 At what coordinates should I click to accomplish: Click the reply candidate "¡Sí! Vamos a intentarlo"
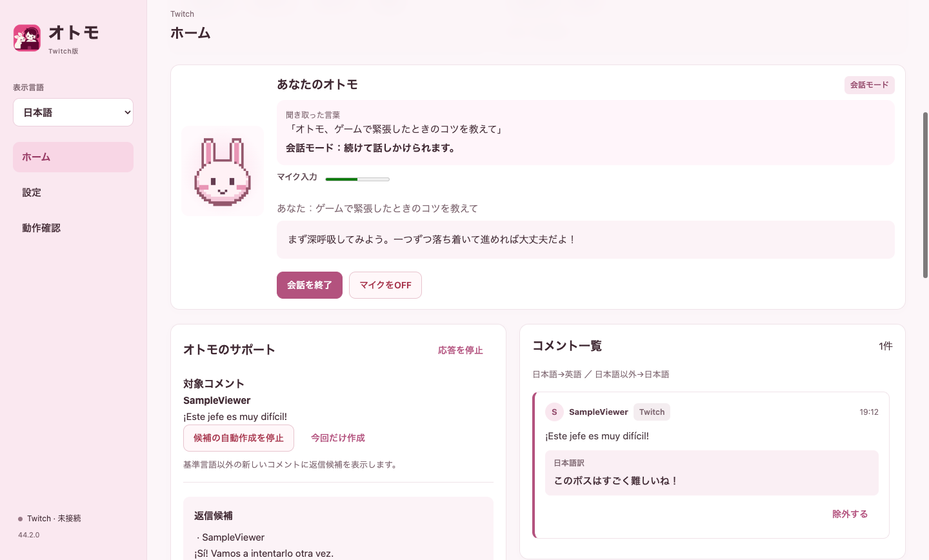click(264, 554)
